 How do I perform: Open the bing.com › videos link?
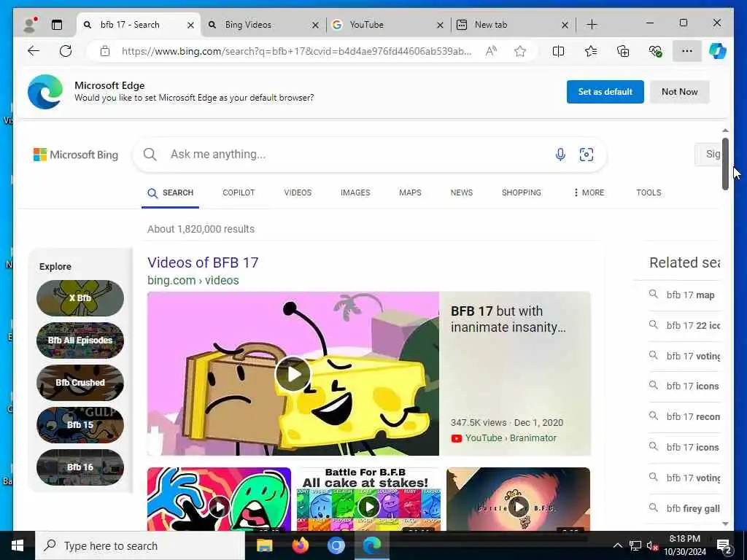193,280
